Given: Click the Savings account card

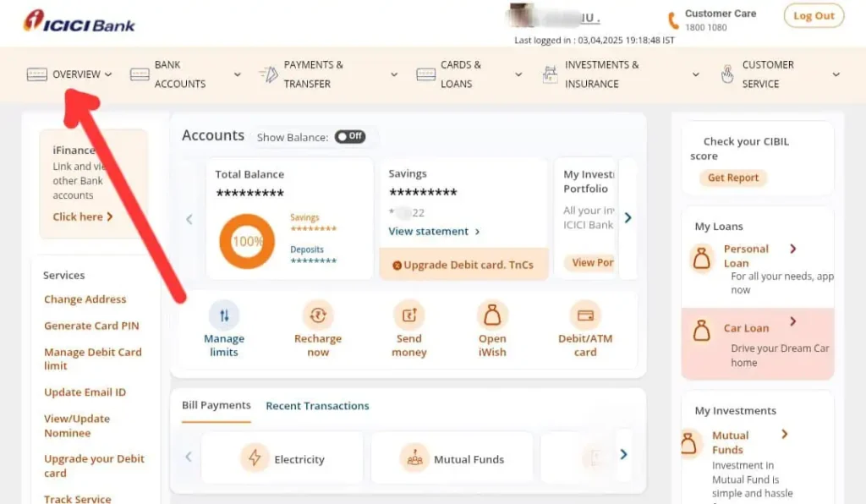Looking at the screenshot, I should pos(464,219).
